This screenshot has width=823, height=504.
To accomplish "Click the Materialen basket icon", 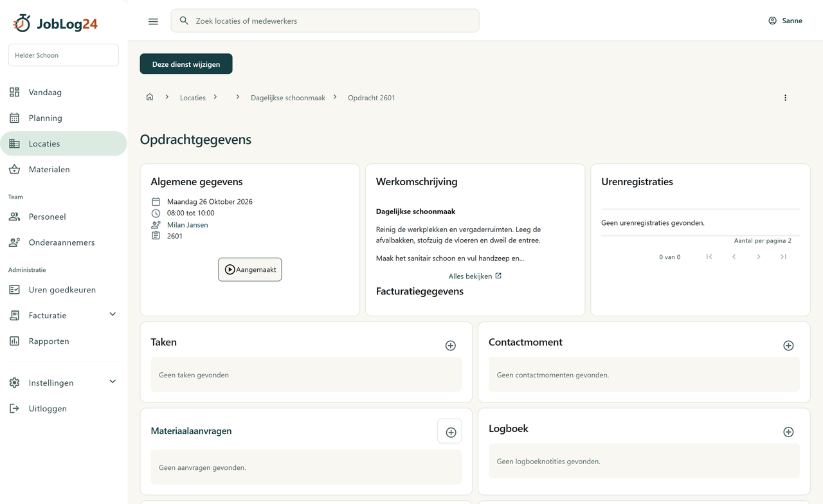I will (14, 169).
